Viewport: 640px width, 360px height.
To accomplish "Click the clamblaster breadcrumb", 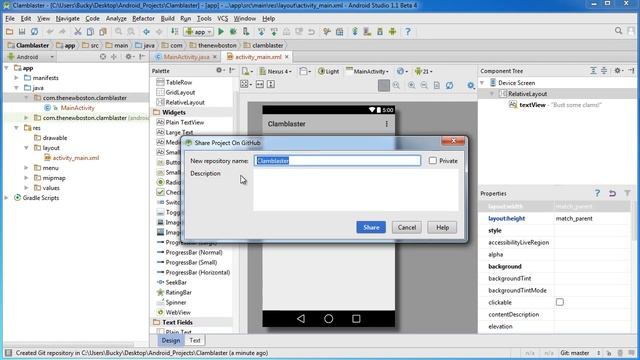I will tap(263, 45).
